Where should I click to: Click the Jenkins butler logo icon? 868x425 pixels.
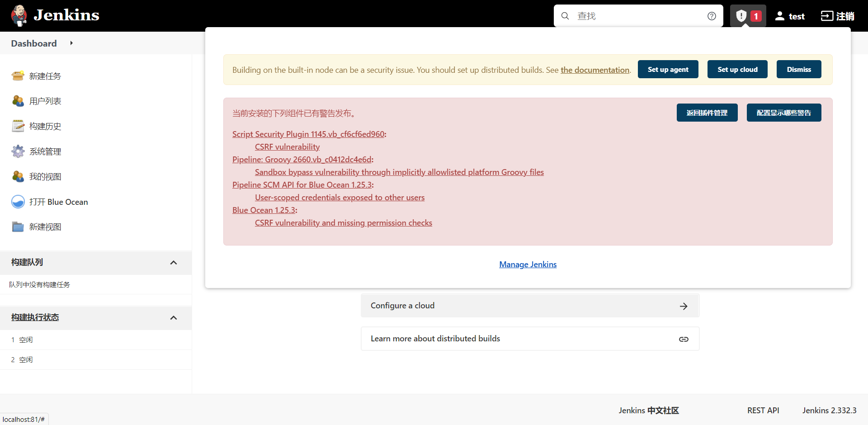coord(19,16)
